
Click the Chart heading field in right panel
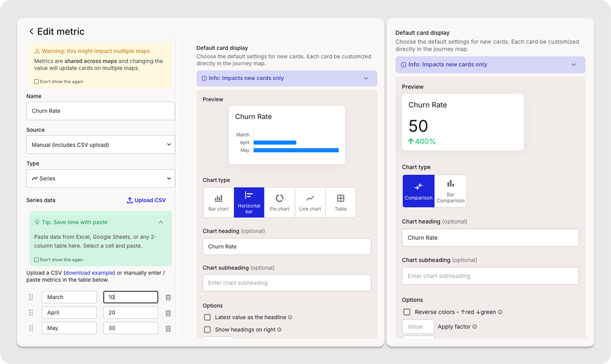coord(491,238)
